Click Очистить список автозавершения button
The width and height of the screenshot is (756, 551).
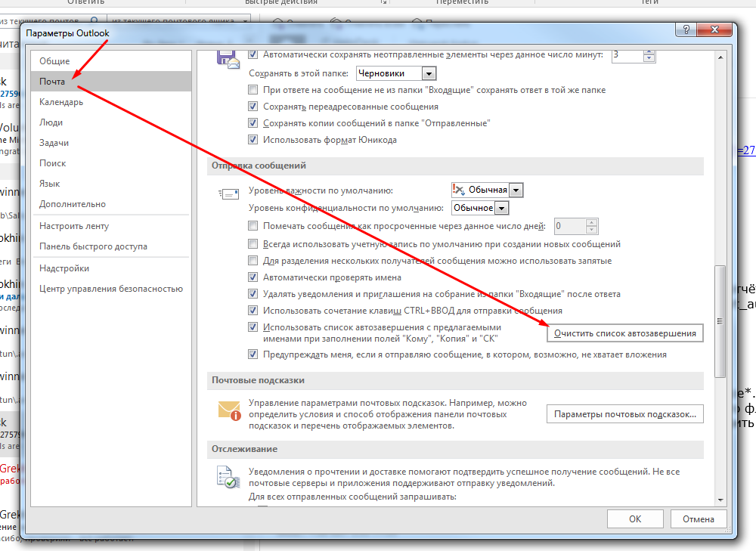click(x=625, y=333)
